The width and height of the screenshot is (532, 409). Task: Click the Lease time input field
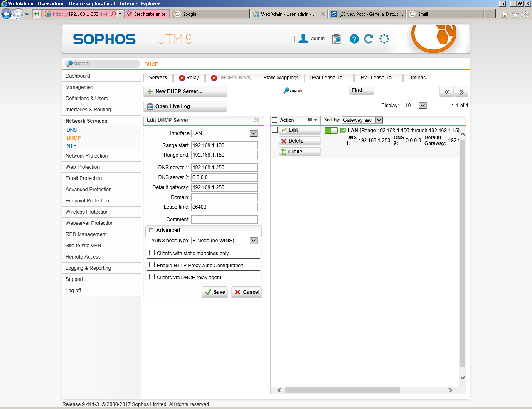(x=224, y=207)
